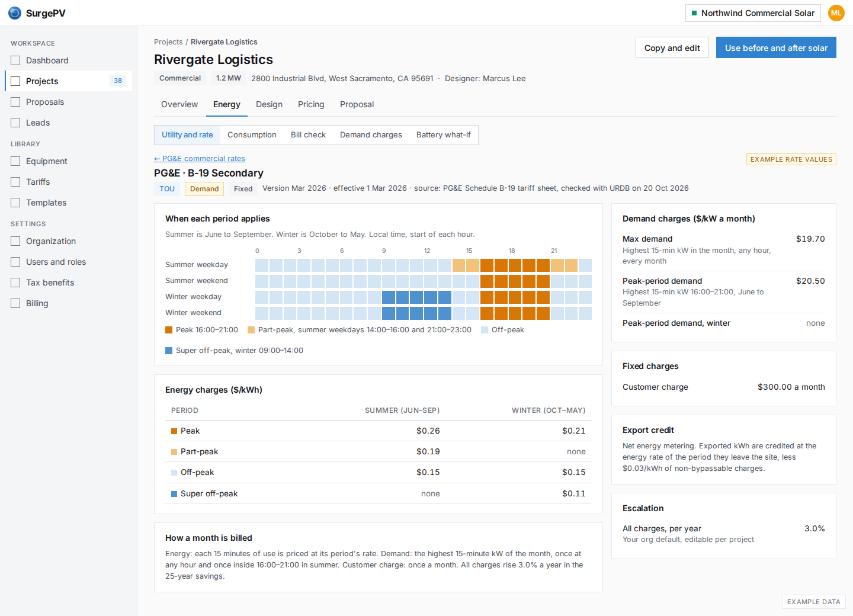Click the Dashboard sidebar icon
This screenshot has width=853, height=616.
pyautogui.click(x=15, y=60)
